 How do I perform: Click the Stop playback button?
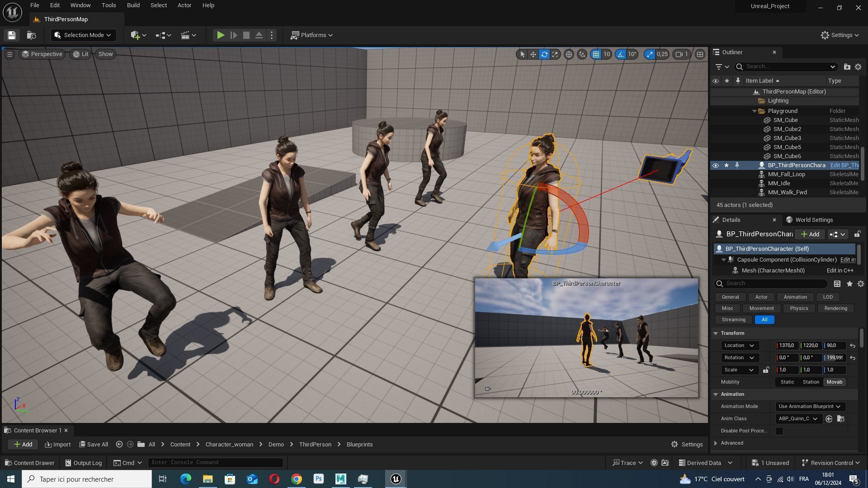pyautogui.click(x=246, y=35)
